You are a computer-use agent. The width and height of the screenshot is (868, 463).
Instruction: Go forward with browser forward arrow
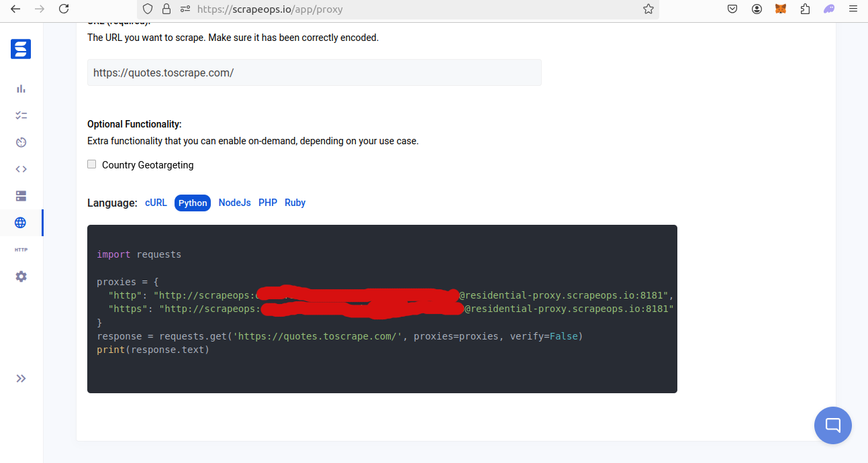click(x=40, y=9)
